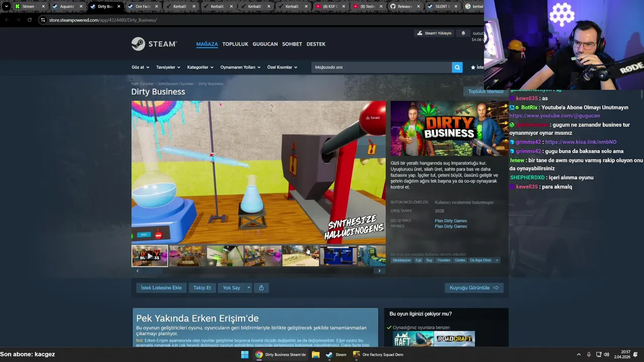Click Kuyruğu Görüntüle button
The image size is (644, 362).
click(474, 288)
